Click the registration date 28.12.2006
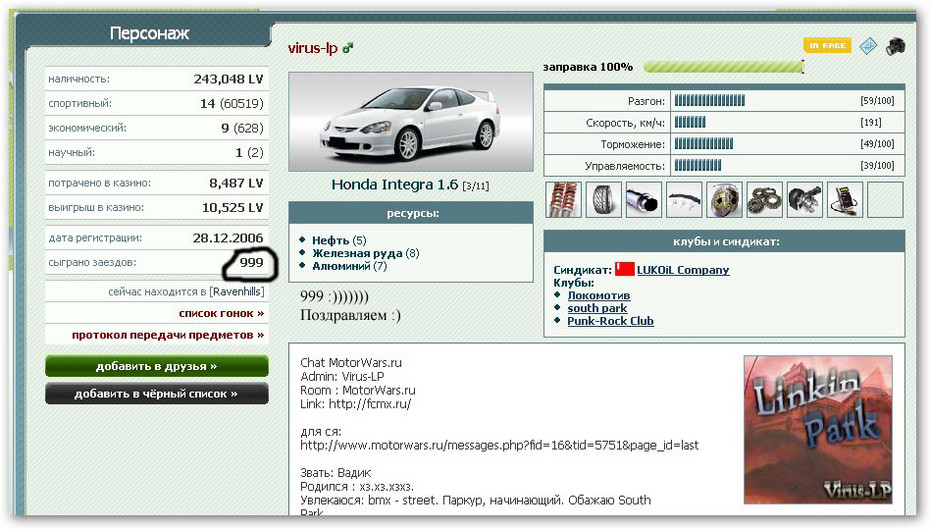 (228, 238)
